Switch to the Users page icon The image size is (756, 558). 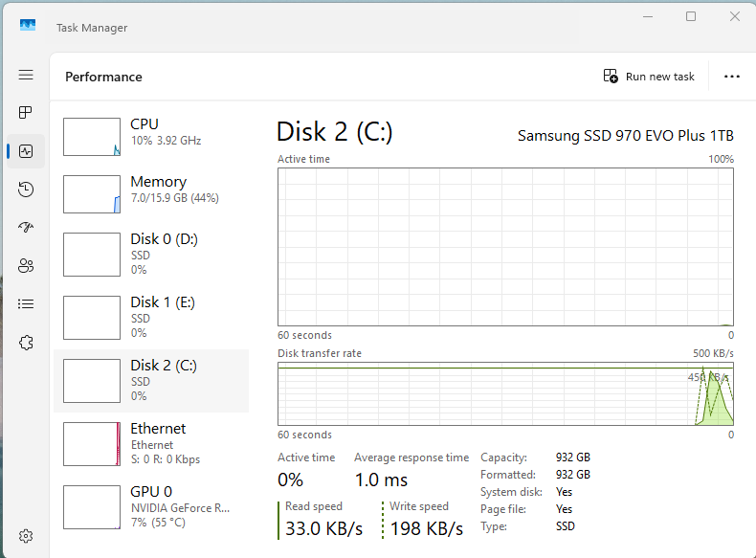[26, 266]
